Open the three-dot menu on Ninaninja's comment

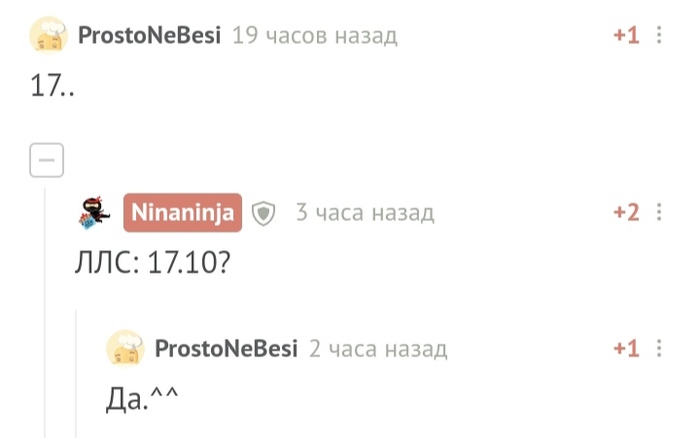pyautogui.click(x=659, y=212)
